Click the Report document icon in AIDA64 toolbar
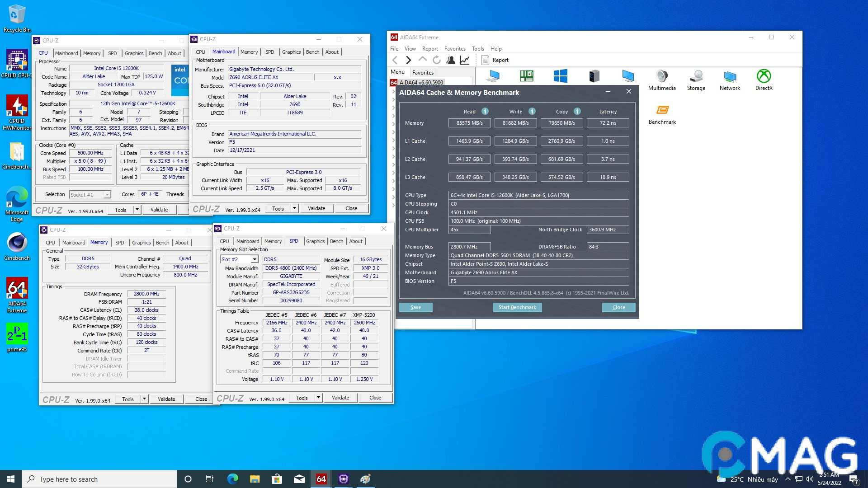Image resolution: width=868 pixels, height=488 pixels. coord(484,60)
